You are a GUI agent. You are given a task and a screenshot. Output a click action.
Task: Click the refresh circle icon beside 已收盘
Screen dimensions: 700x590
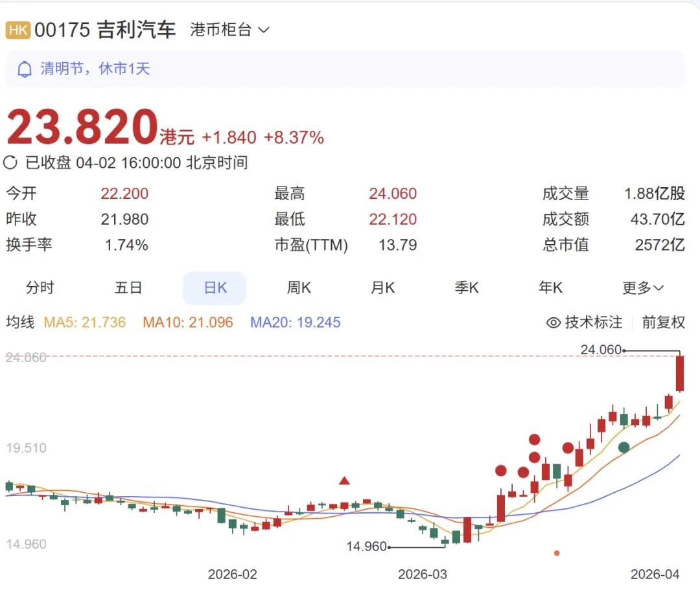[10, 163]
